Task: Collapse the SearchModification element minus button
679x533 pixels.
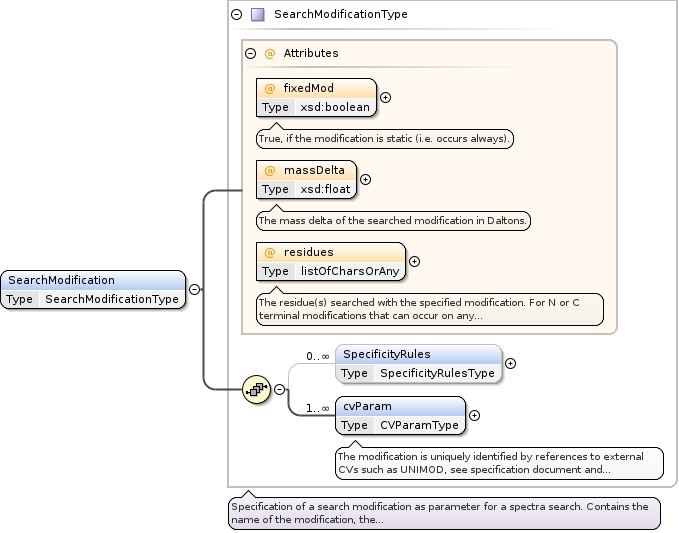Action: [x=194, y=290]
